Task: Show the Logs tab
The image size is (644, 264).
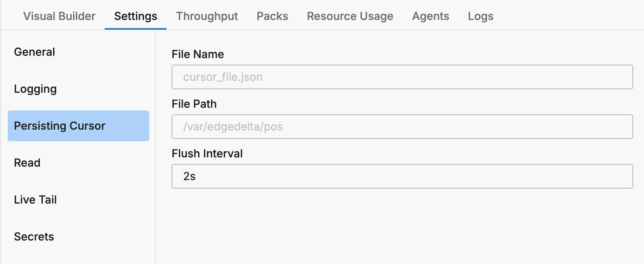Action: (480, 16)
